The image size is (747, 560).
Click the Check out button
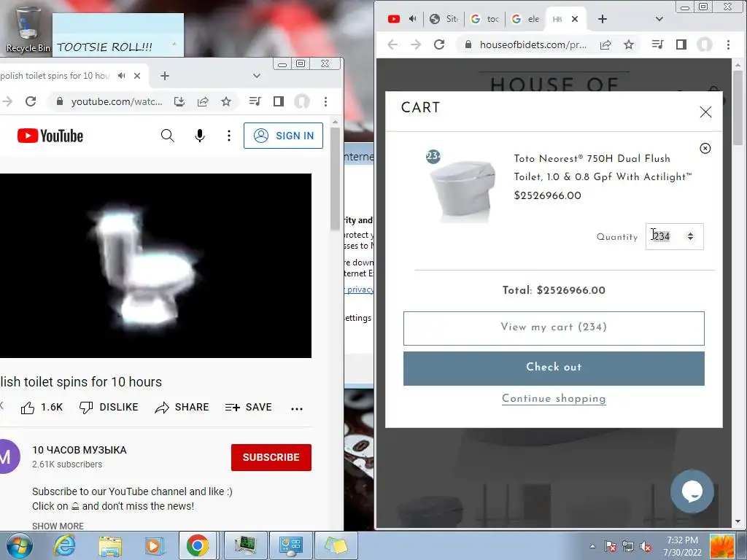pyautogui.click(x=554, y=368)
